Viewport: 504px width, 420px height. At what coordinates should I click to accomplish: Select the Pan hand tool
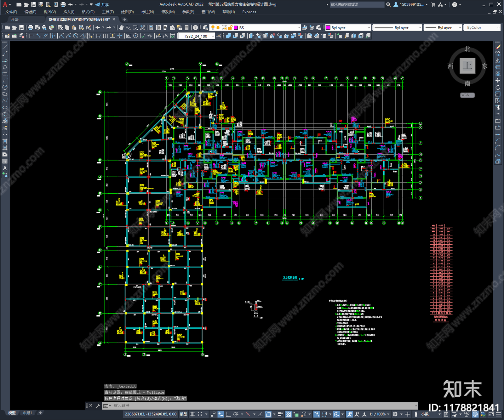pyautogui.click(x=121, y=28)
